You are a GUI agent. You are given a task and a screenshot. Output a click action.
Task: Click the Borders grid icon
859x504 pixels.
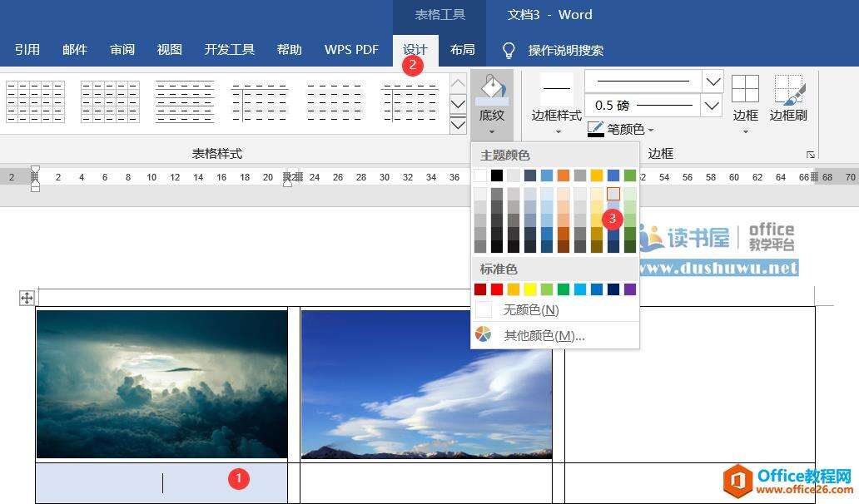click(745, 89)
